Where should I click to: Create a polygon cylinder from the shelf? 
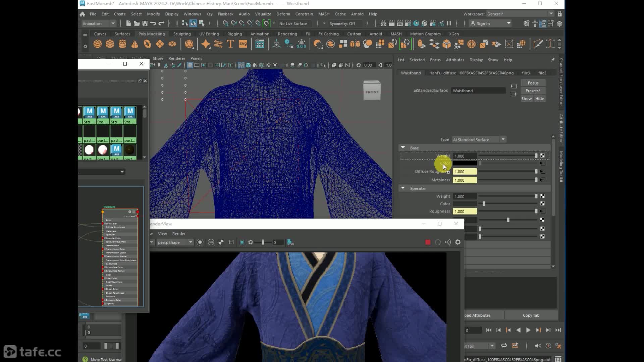click(x=122, y=44)
